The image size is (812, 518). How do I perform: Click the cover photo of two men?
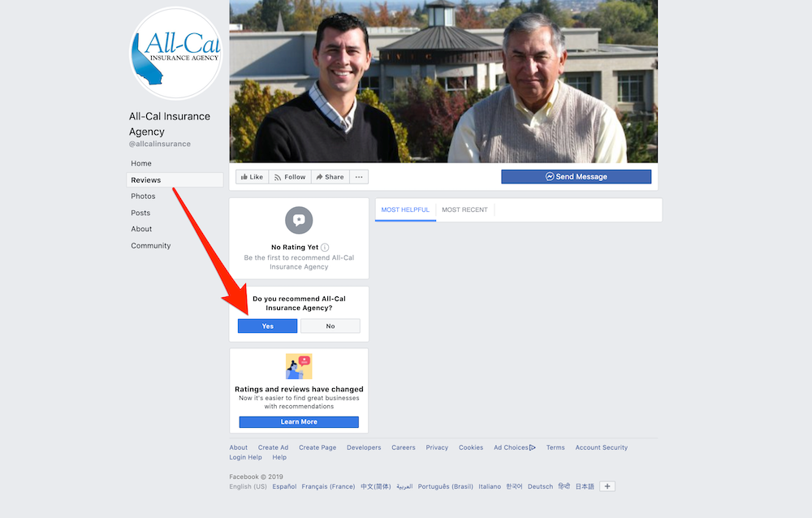click(x=443, y=81)
